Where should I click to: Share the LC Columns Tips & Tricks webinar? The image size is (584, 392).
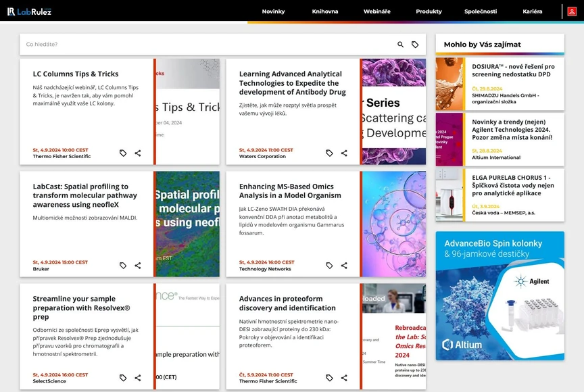point(138,153)
